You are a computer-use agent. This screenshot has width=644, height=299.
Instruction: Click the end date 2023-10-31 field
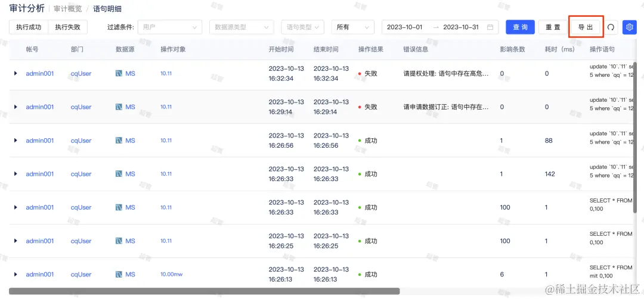tap(461, 27)
